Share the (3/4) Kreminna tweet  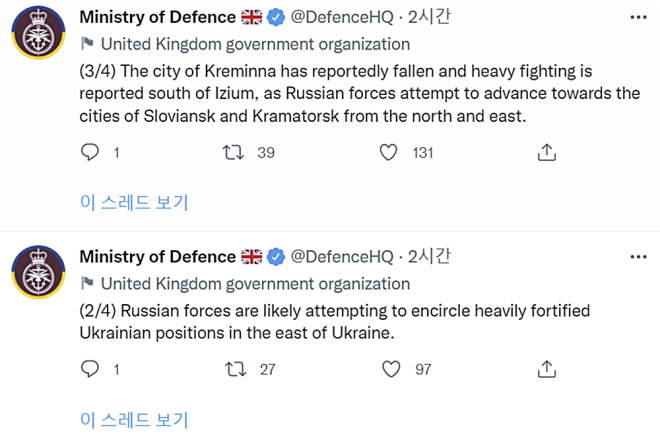coord(546,153)
